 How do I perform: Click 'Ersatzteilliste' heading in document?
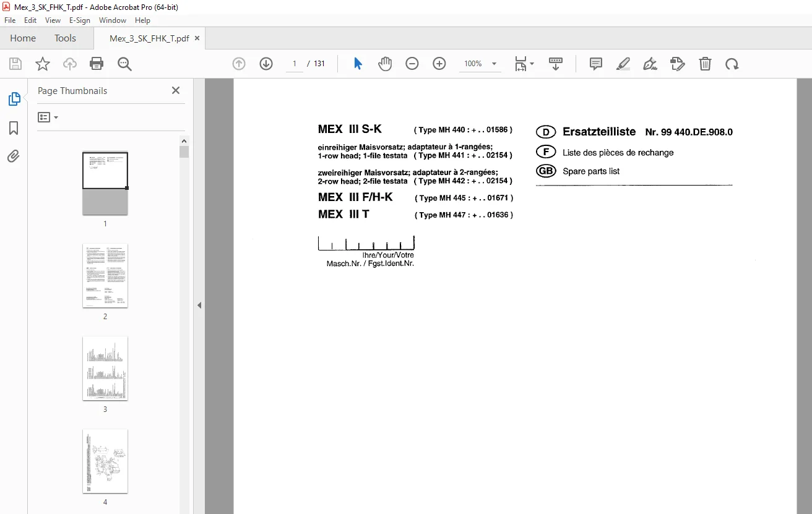599,132
